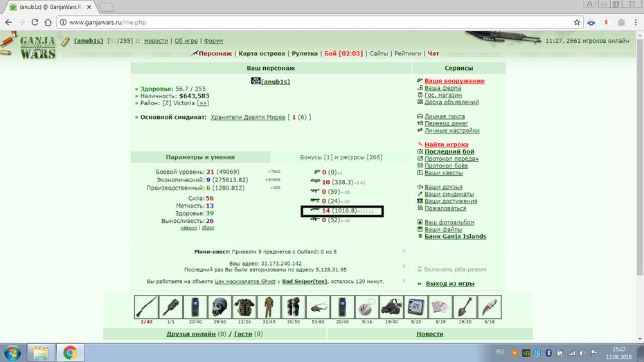644x362 pixels.
Task: Open Карта острова menu item
Action: 262,53
